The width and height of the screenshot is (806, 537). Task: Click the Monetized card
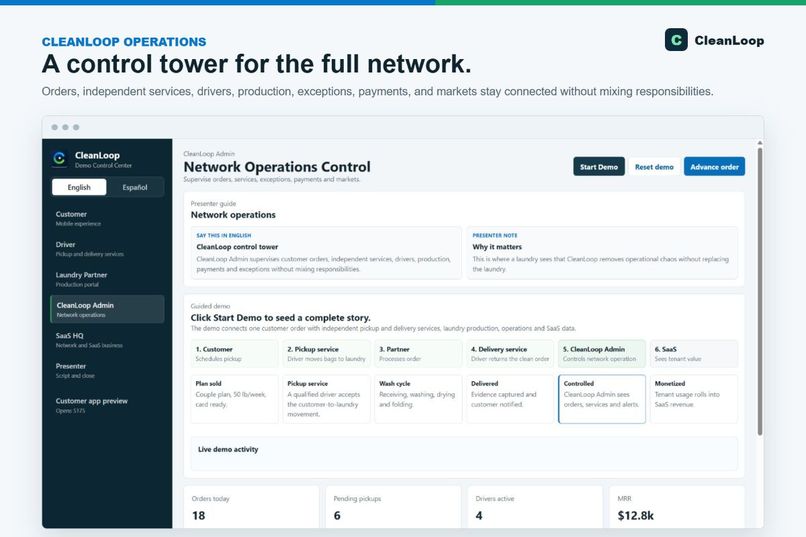point(694,399)
